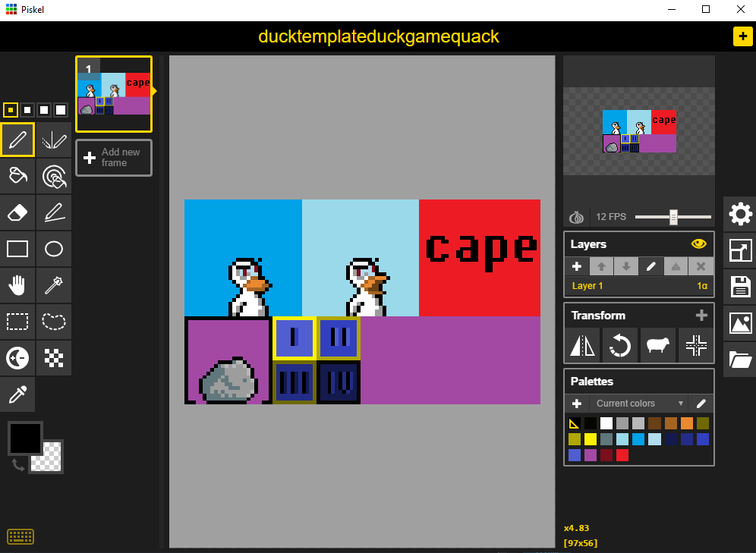The height and width of the screenshot is (553, 756).
Task: Add a new layer
Action: (577, 266)
